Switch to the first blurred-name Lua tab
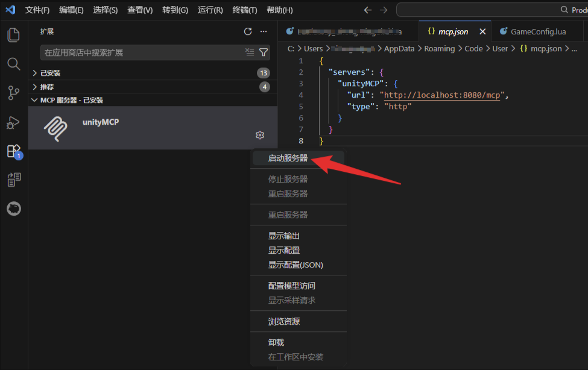Screen dimensions: 588x370 [349, 31]
